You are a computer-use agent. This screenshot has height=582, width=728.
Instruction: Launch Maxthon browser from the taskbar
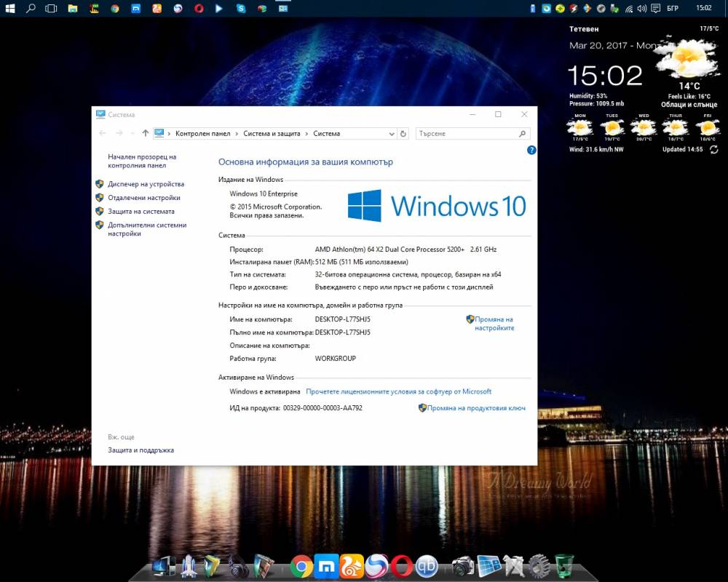(135, 8)
